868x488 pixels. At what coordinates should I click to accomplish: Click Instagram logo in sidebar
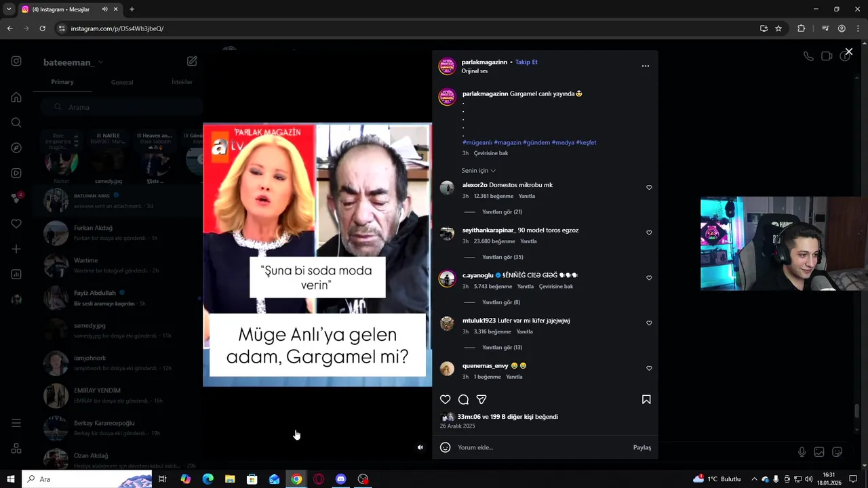point(16,61)
